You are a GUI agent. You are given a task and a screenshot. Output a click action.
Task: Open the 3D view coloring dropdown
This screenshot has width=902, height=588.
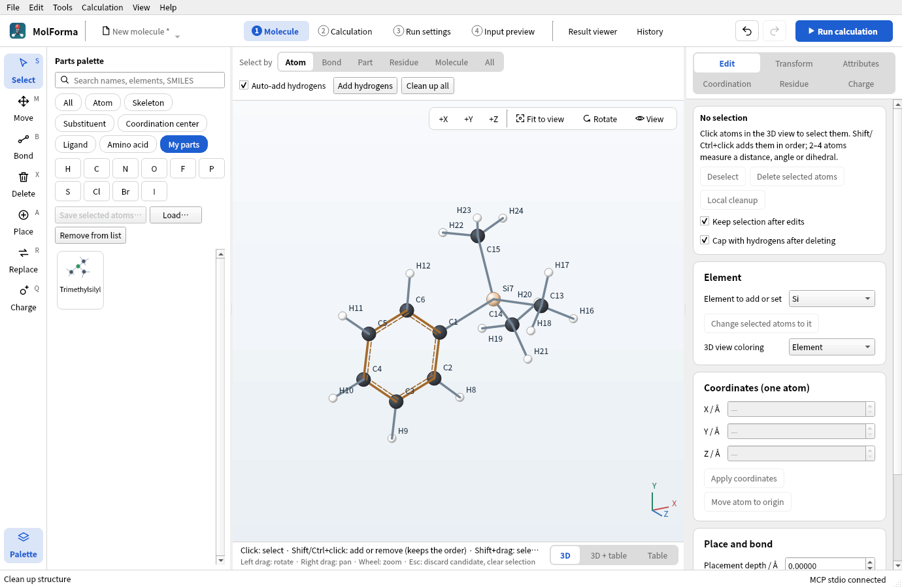tap(831, 347)
